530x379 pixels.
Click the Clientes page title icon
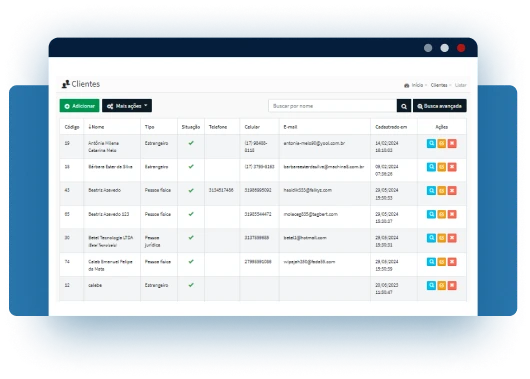tap(66, 84)
